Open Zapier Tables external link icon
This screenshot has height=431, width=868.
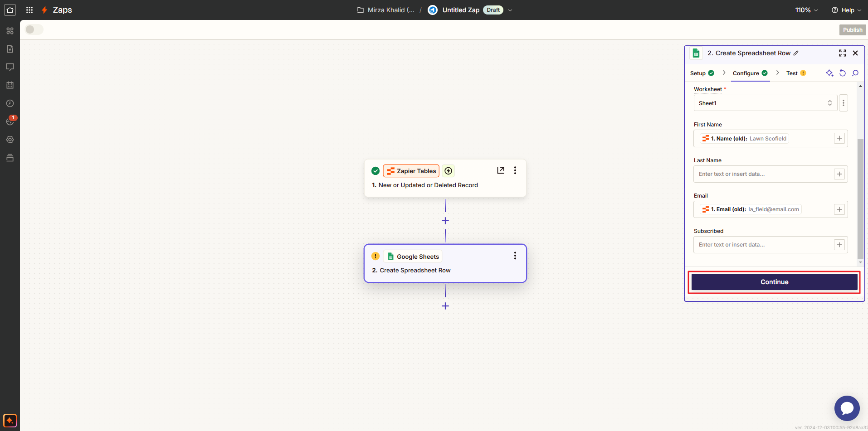pos(501,170)
